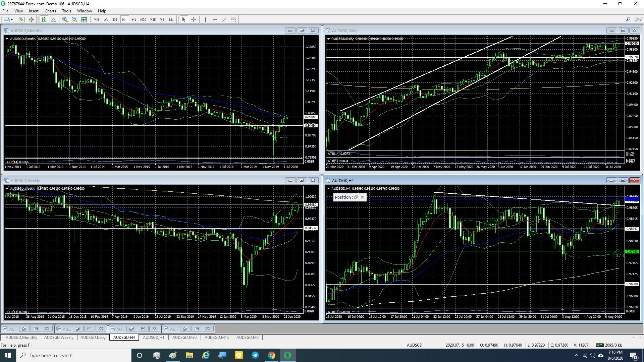Click the 2095/3 kb connection status
Viewport: 644px width, 362px height.
tap(609, 345)
